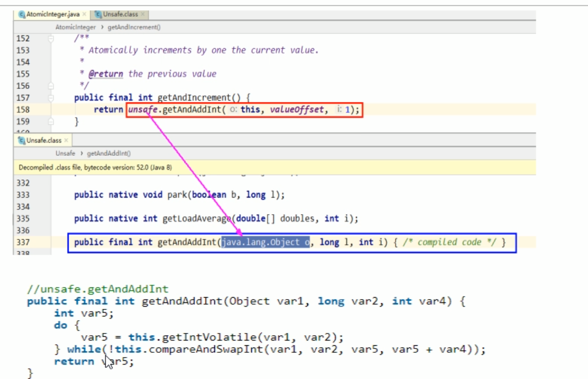The height and width of the screenshot is (379, 588).
Task: Click 'this' argument on line 158
Action: (x=250, y=109)
